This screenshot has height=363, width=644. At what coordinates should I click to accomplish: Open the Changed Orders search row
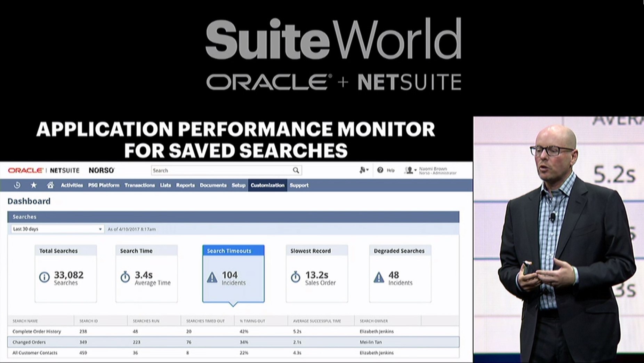tap(233, 342)
